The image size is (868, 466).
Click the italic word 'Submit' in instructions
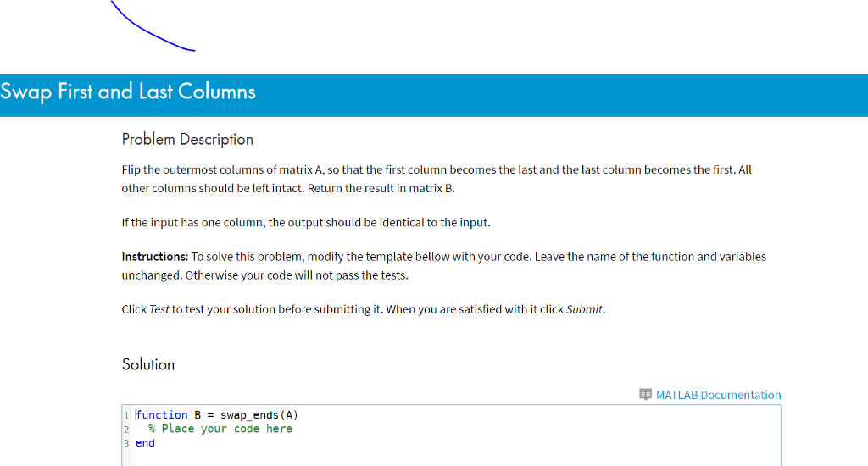pyautogui.click(x=584, y=309)
